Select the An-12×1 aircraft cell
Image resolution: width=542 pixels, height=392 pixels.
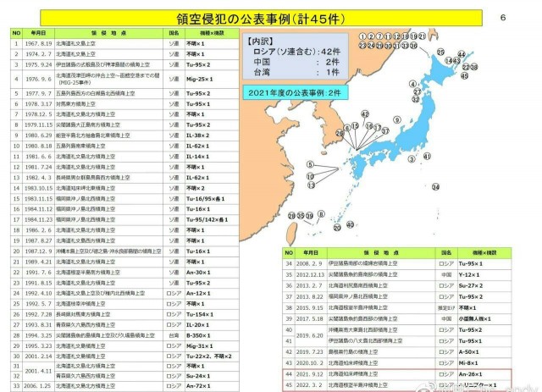pyautogui.click(x=212, y=293)
